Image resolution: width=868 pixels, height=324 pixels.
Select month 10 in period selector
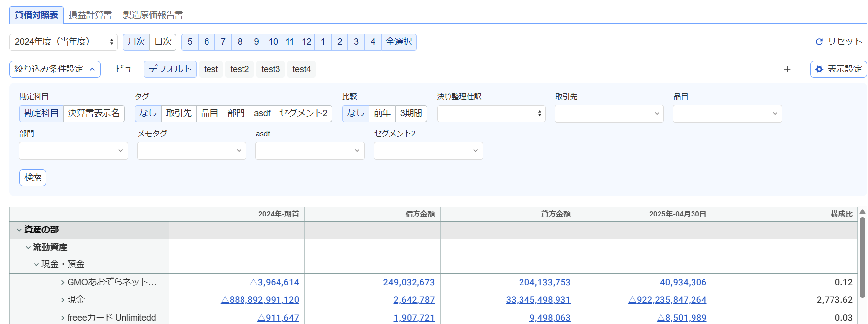pos(273,42)
